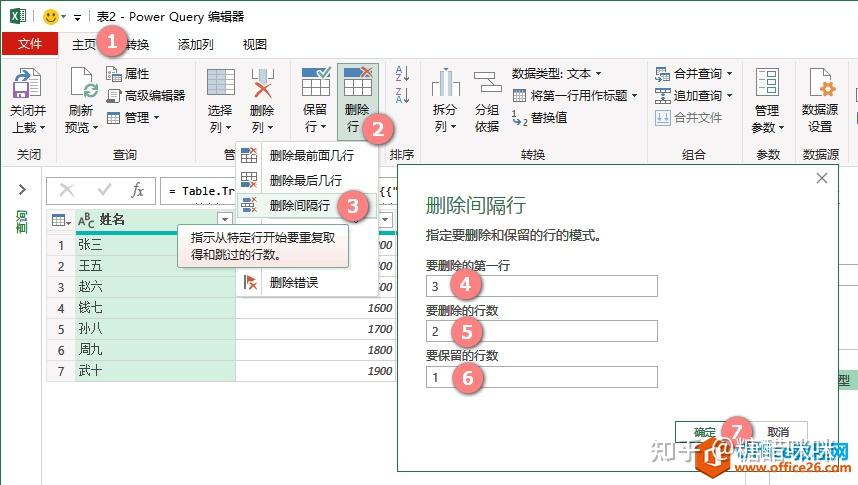This screenshot has width=858, height=485.
Task: Open 数据源设置 data source settings
Action: pos(820,101)
